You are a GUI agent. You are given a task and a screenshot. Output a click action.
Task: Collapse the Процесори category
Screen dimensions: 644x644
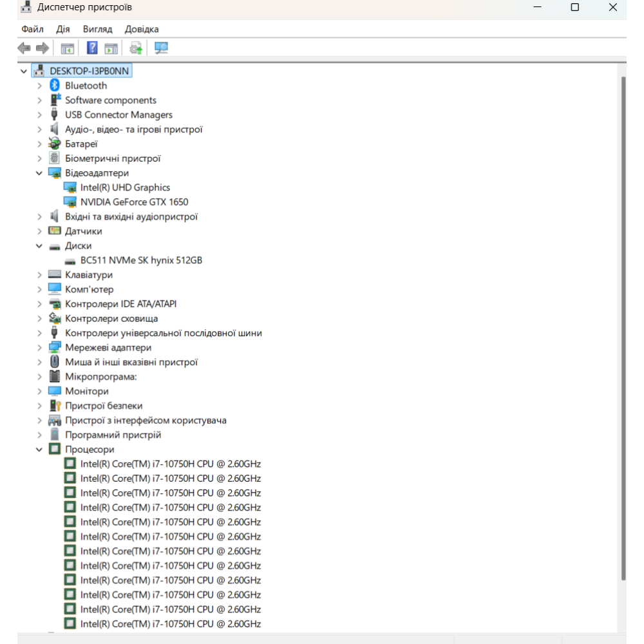click(40, 450)
